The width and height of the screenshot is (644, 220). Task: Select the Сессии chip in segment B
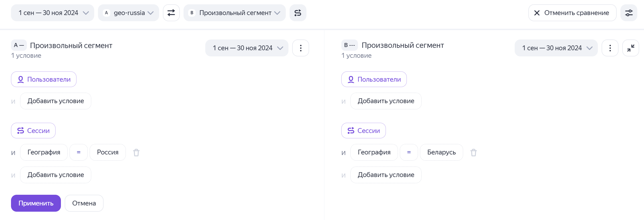click(x=363, y=131)
